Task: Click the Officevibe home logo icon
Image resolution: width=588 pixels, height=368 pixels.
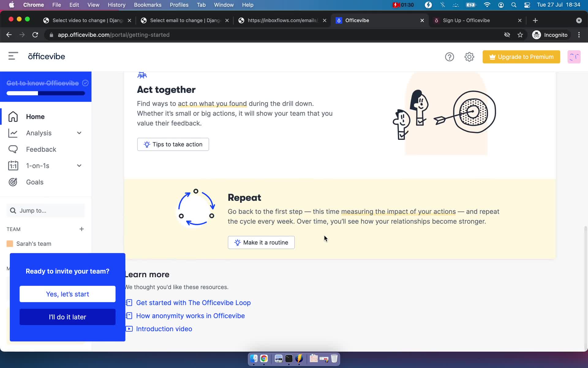Action: (x=47, y=56)
